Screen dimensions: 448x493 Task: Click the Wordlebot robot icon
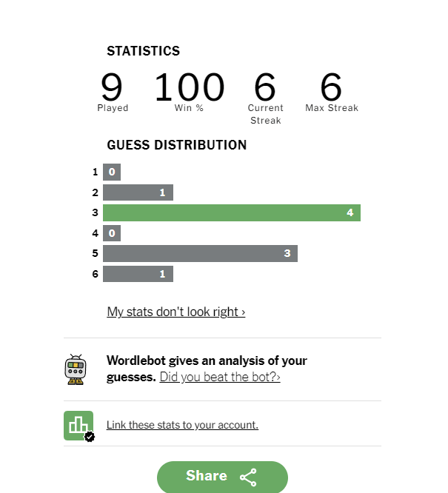[76, 369]
